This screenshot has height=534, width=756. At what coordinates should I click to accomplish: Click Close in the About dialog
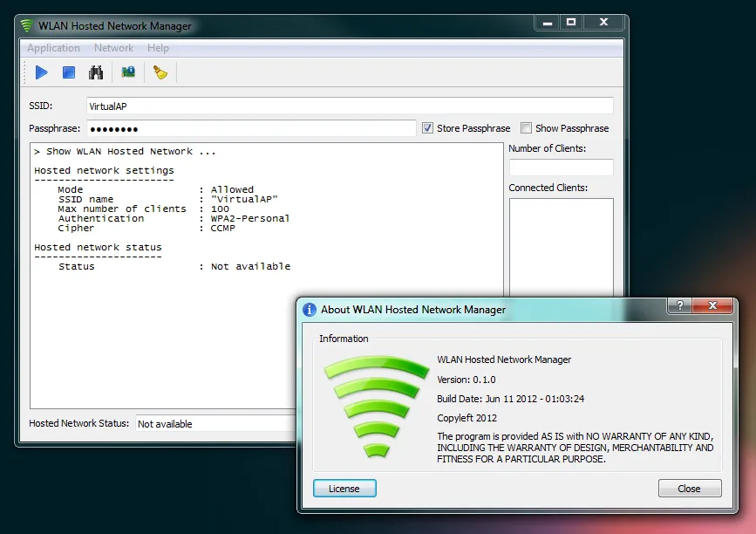click(x=690, y=489)
